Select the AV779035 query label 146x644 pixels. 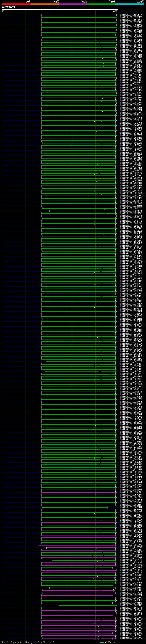tap(8, 8)
